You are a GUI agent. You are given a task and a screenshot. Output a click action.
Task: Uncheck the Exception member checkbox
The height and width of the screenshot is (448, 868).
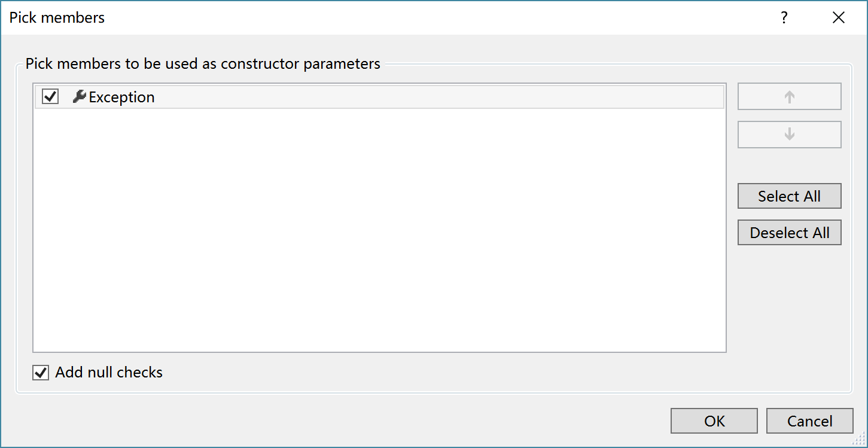tap(51, 96)
